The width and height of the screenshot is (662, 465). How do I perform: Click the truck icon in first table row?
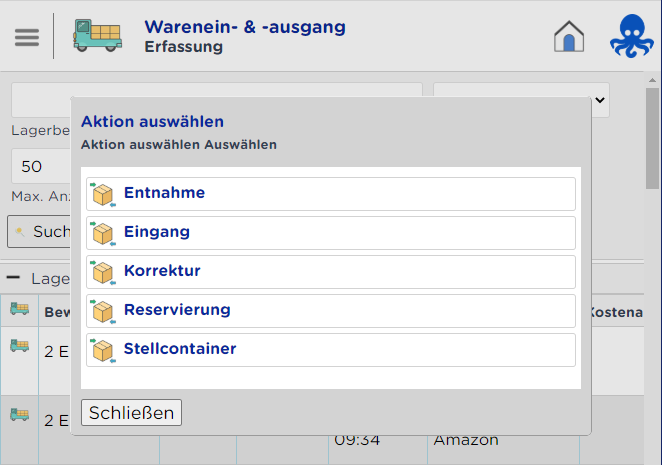19,345
